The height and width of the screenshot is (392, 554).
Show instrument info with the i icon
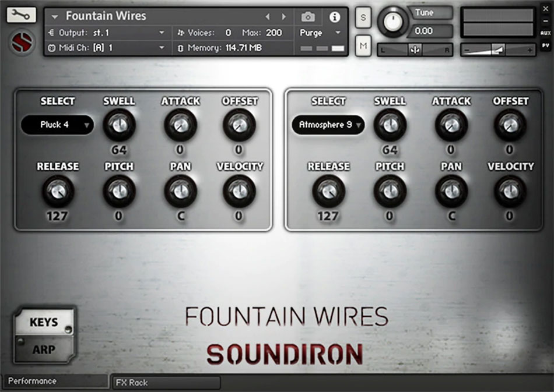pos(335,16)
